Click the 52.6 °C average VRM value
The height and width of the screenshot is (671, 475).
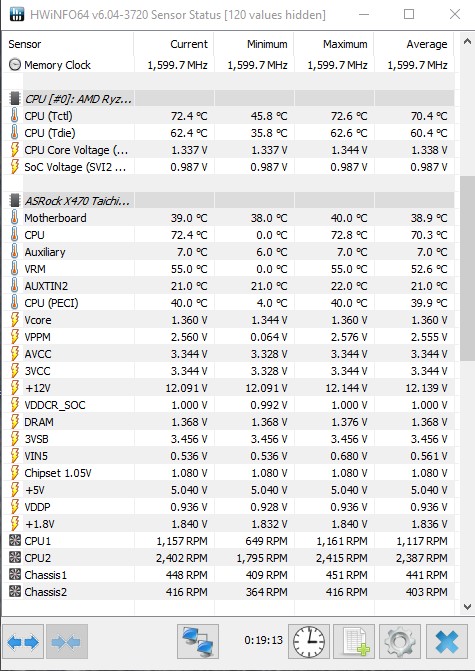click(429, 269)
